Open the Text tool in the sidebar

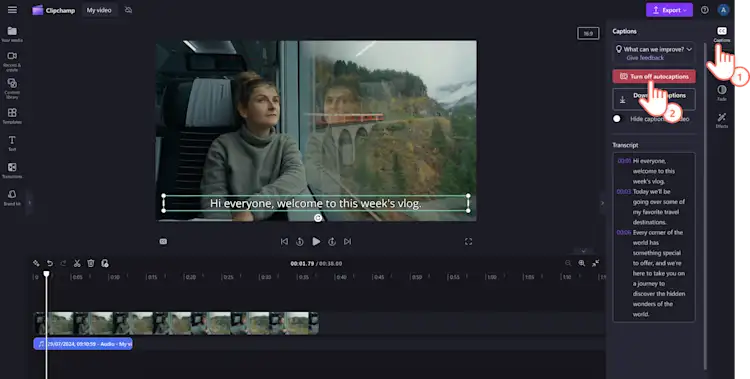(x=12, y=143)
